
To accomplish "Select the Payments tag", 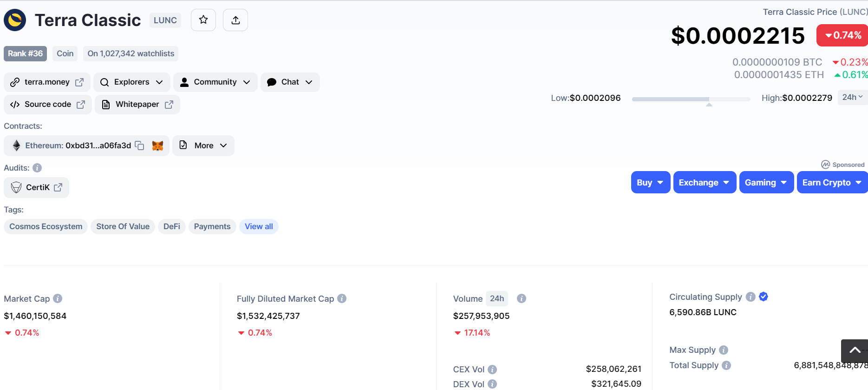I will 212,226.
